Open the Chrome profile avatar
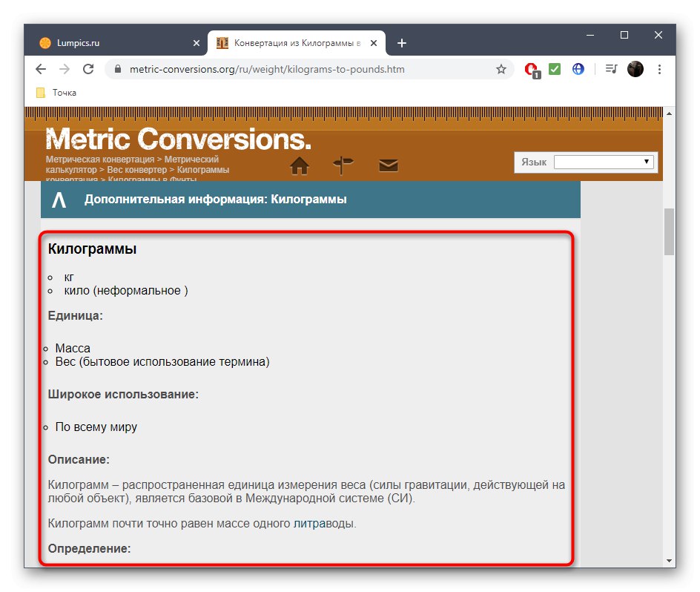 pyautogui.click(x=635, y=69)
